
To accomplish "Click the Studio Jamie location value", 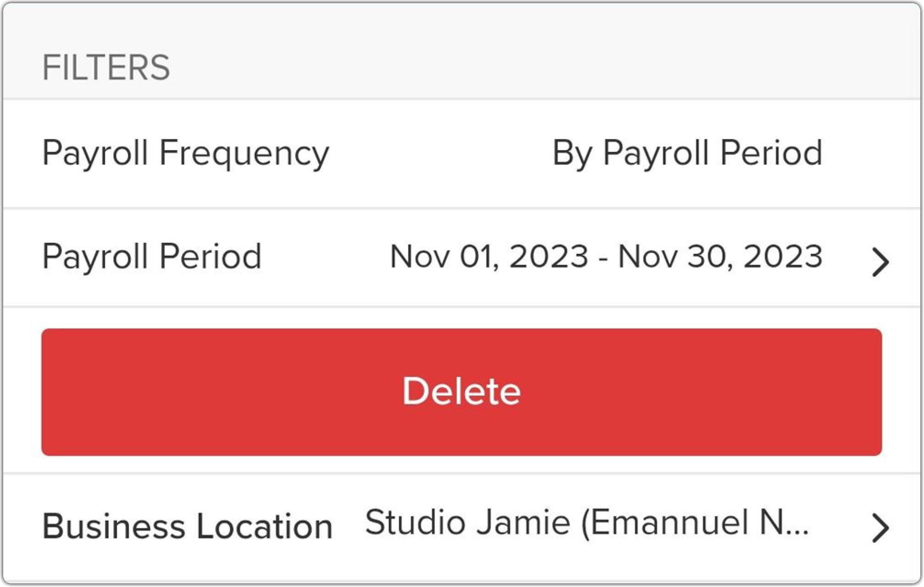I will coord(587,523).
